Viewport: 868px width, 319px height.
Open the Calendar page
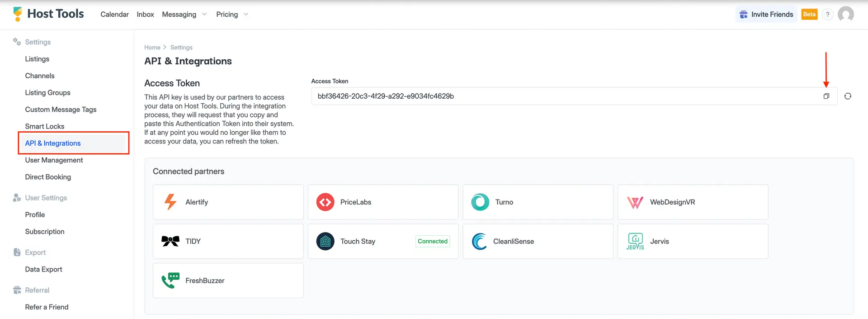pos(114,14)
